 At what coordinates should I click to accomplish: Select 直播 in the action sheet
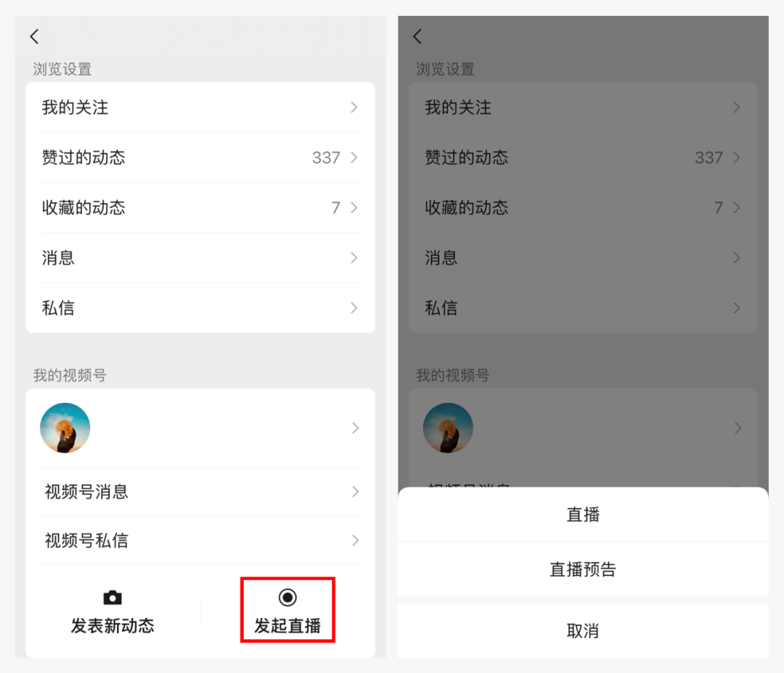[x=583, y=515]
